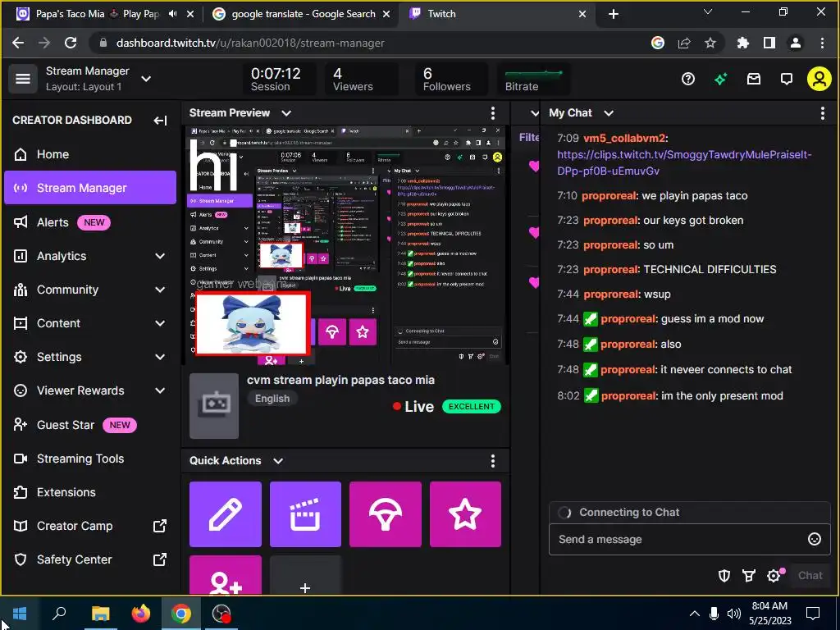Click the English language tag
Screen dimensions: 840x630
tap(272, 399)
